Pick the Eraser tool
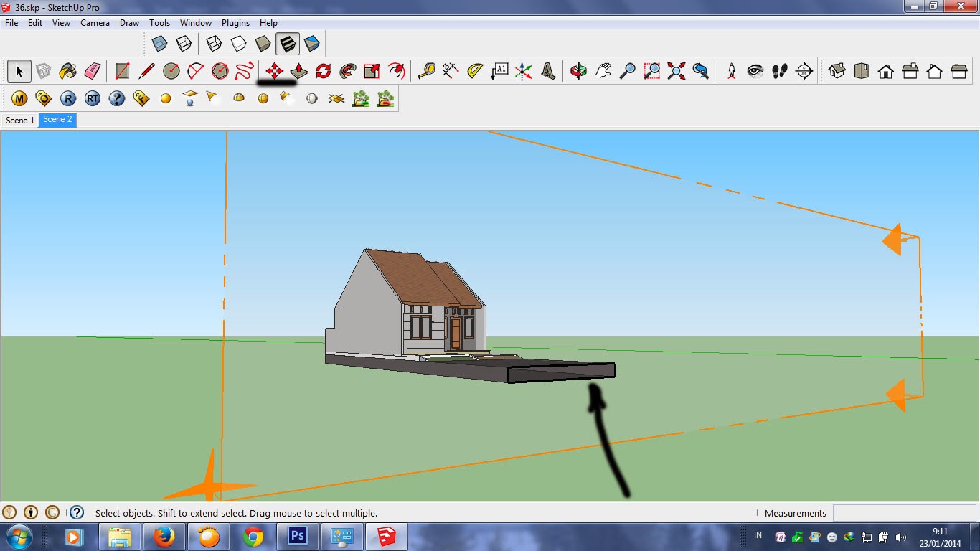The width and height of the screenshot is (980, 551). [x=93, y=71]
